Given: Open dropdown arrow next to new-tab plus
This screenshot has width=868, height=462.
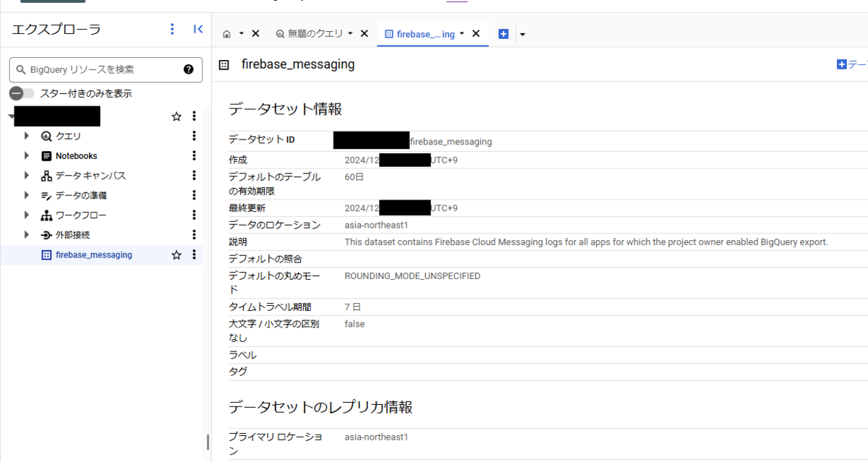Looking at the screenshot, I should (522, 34).
